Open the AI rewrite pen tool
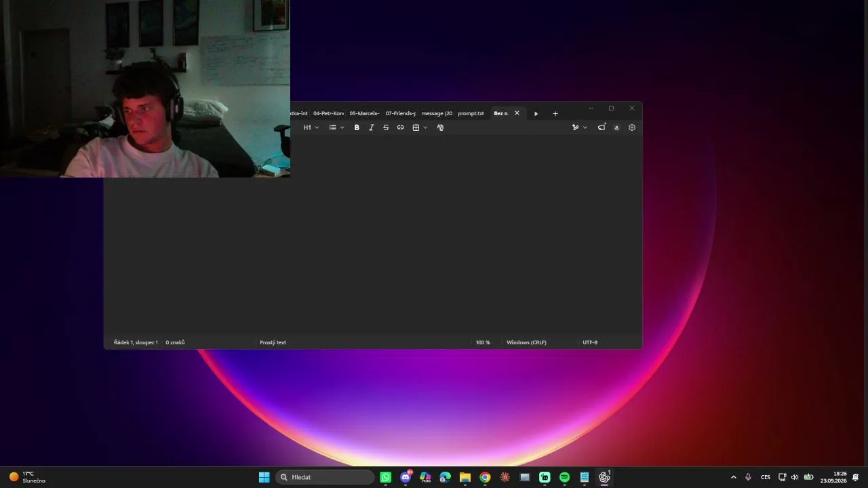The width and height of the screenshot is (868, 488). coord(575,127)
